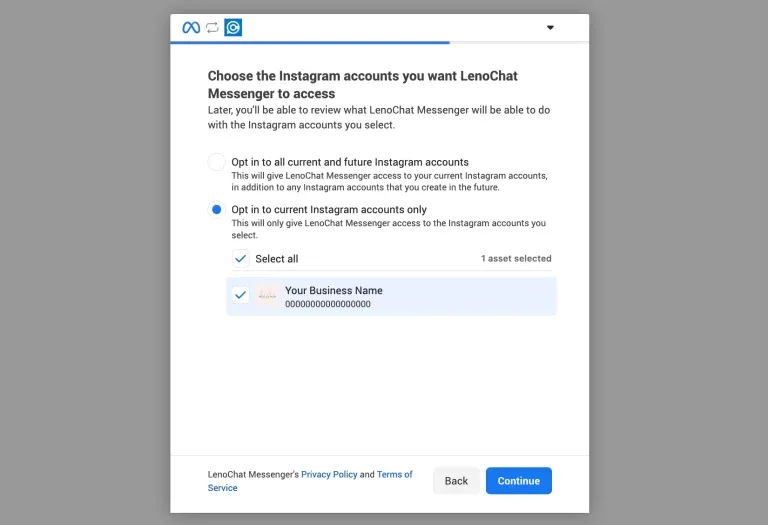Click the account ID 0000000000000000

328,304
